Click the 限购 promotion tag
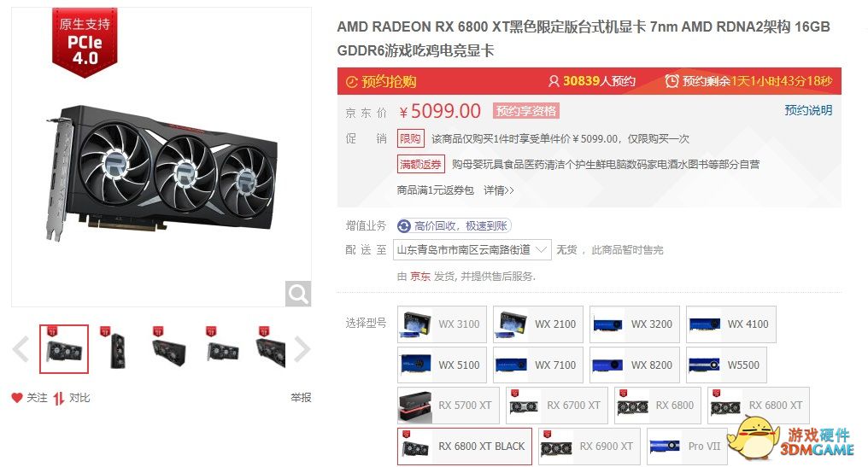 coord(411,139)
